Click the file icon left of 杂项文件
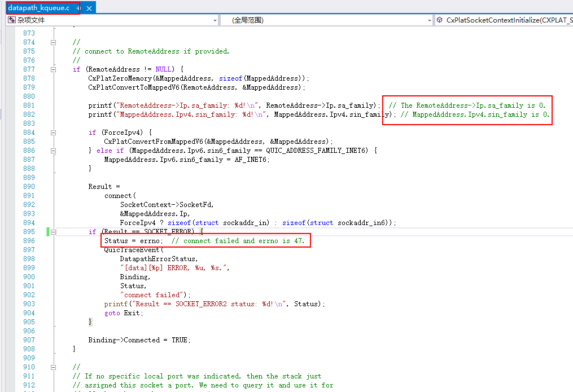The image size is (573, 392). tap(11, 20)
